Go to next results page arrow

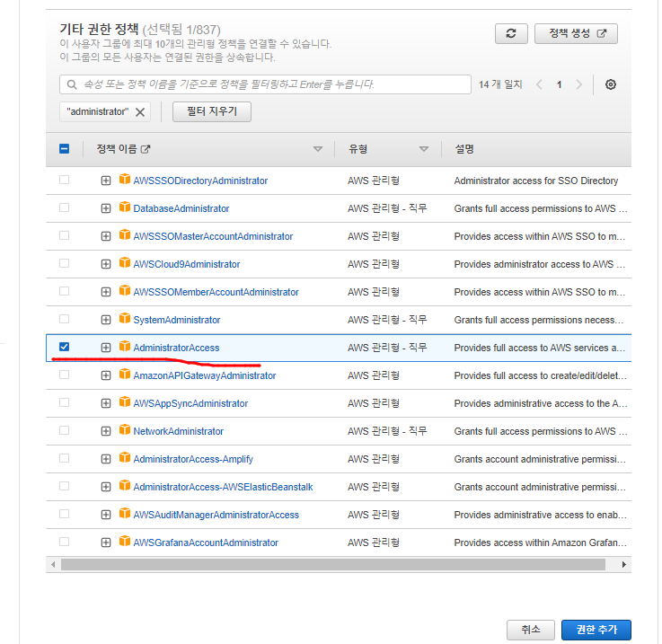coord(578,84)
